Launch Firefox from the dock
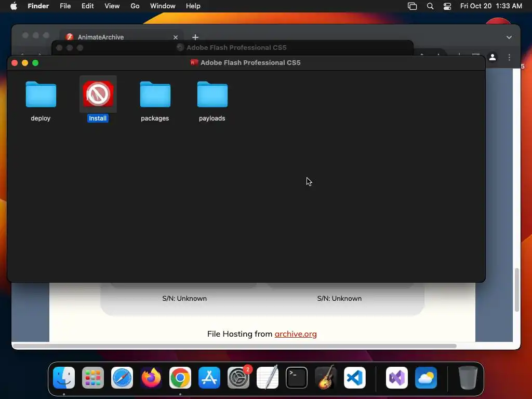This screenshot has width=532, height=399. pyautogui.click(x=151, y=378)
